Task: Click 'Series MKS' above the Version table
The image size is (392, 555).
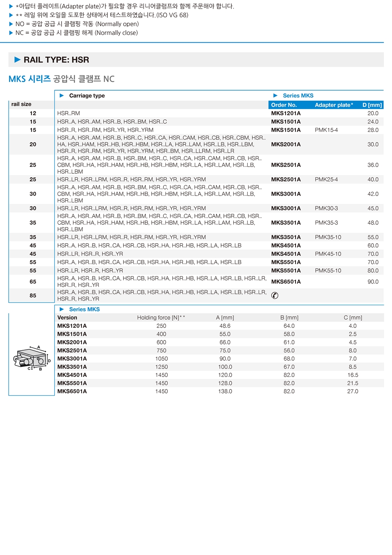Action: tap(84, 309)
